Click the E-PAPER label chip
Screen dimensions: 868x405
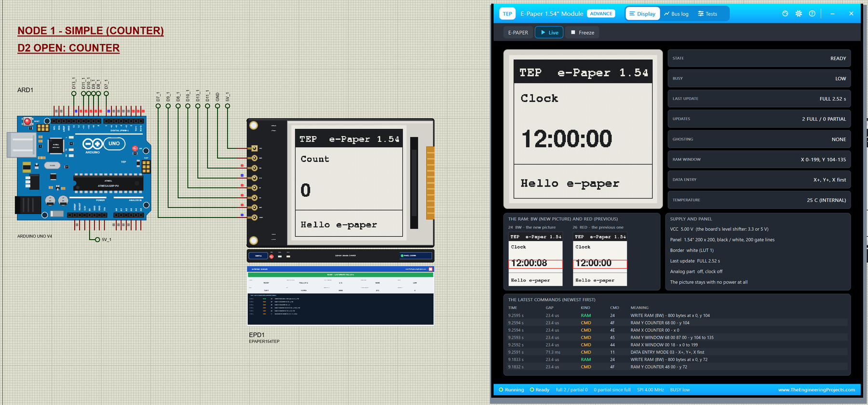tap(518, 32)
